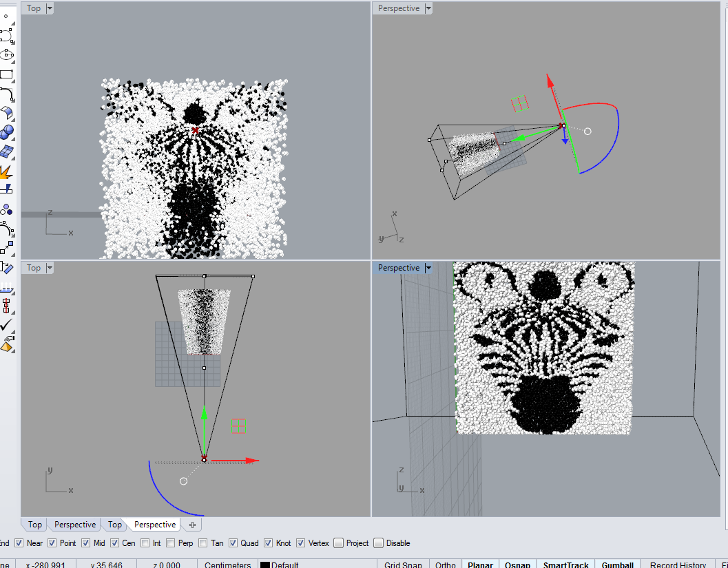
Task: Toggle Planar mode in the status bar
Action: click(x=480, y=565)
